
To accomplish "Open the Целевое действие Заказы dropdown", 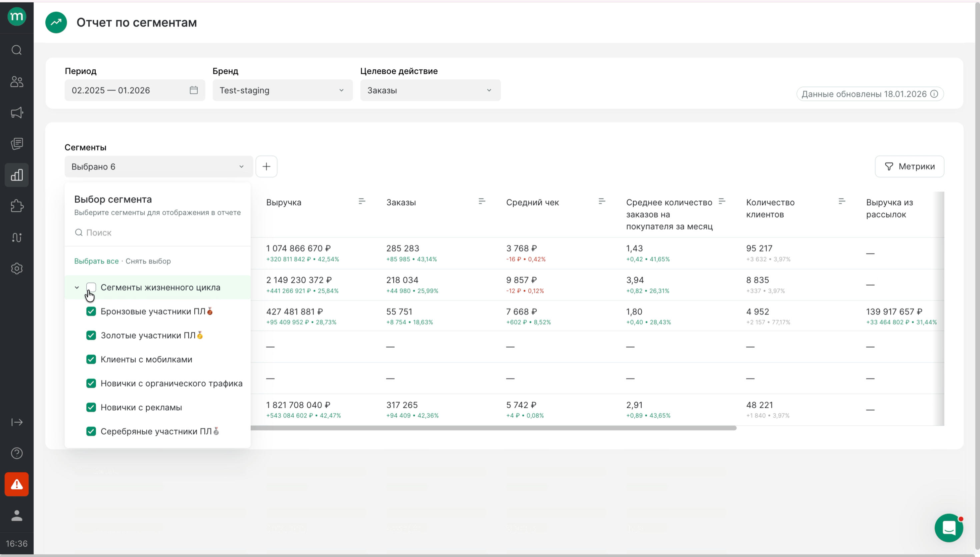I will click(x=430, y=90).
